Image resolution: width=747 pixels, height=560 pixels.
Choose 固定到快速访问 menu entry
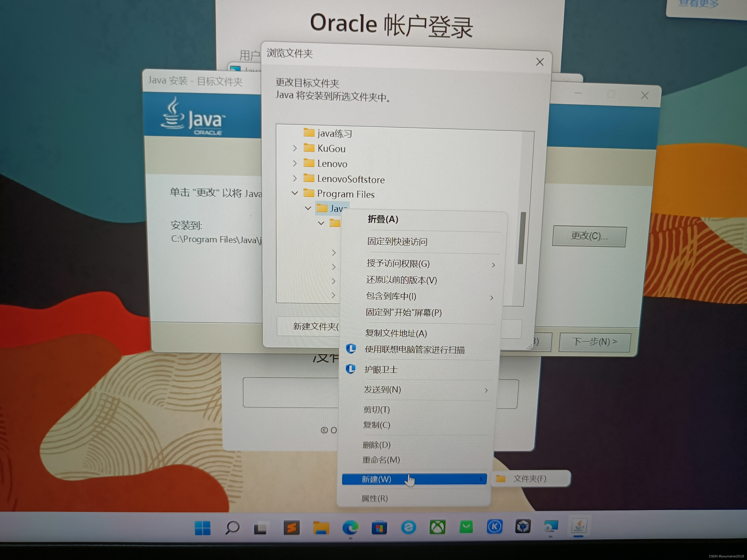397,241
